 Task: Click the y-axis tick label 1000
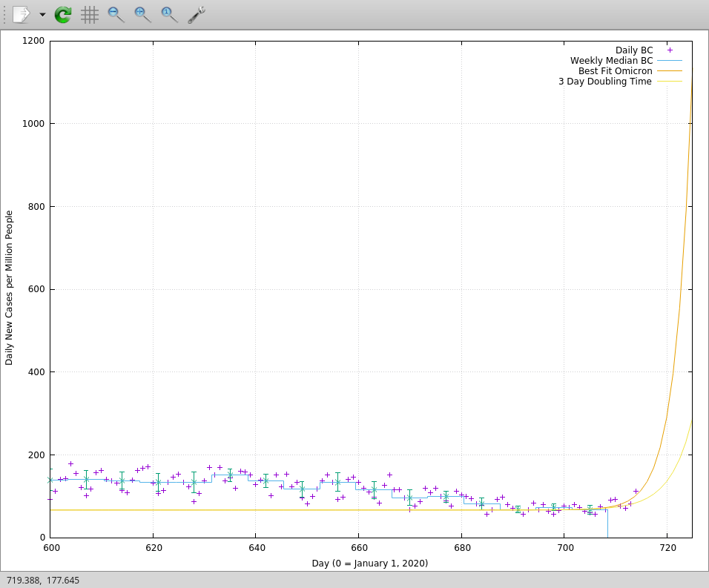(x=33, y=123)
